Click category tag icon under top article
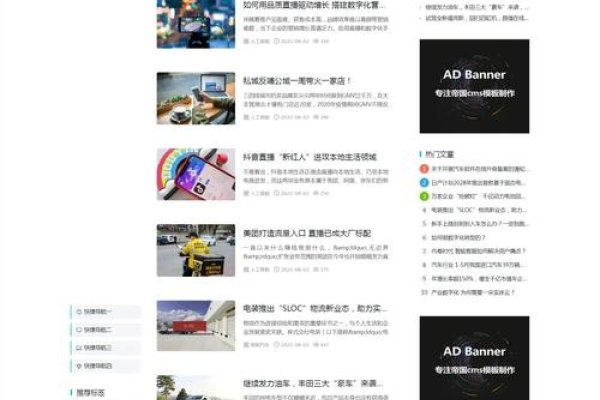This screenshot has height=400, width=600. pos(246,41)
